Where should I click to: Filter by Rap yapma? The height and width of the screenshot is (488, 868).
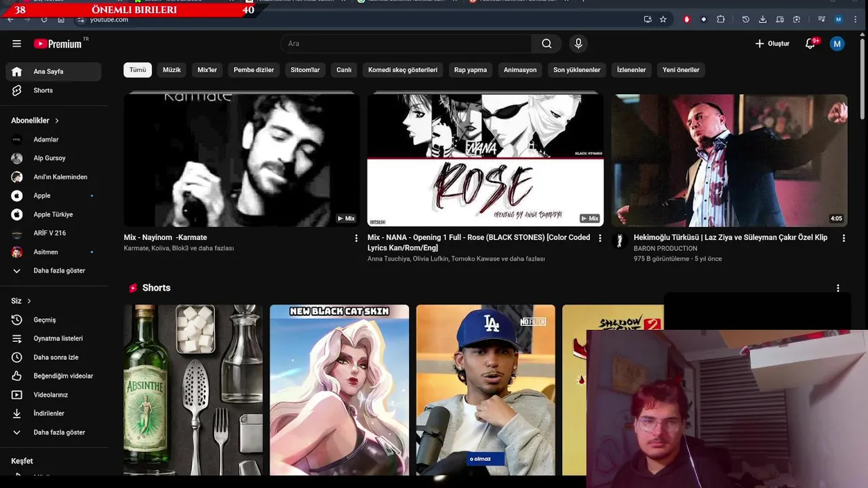[471, 70]
